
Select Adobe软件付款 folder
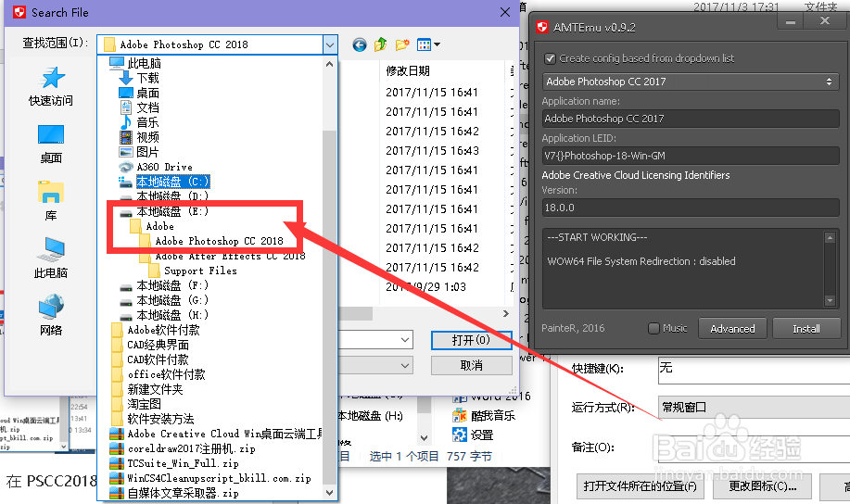tap(155, 330)
